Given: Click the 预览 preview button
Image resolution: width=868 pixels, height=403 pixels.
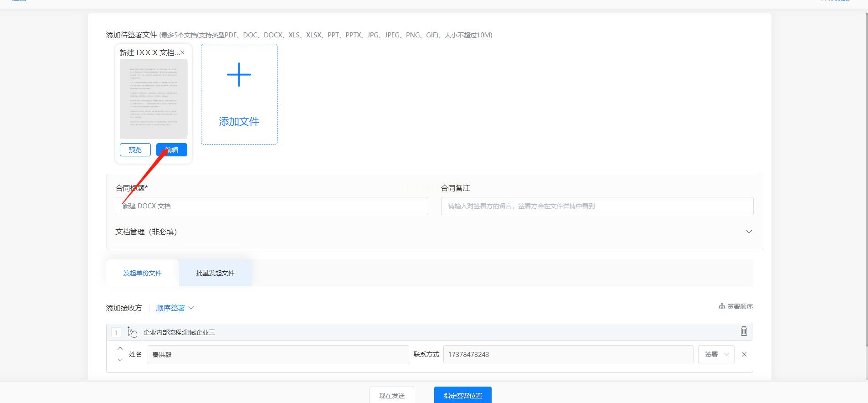Looking at the screenshot, I should (135, 150).
